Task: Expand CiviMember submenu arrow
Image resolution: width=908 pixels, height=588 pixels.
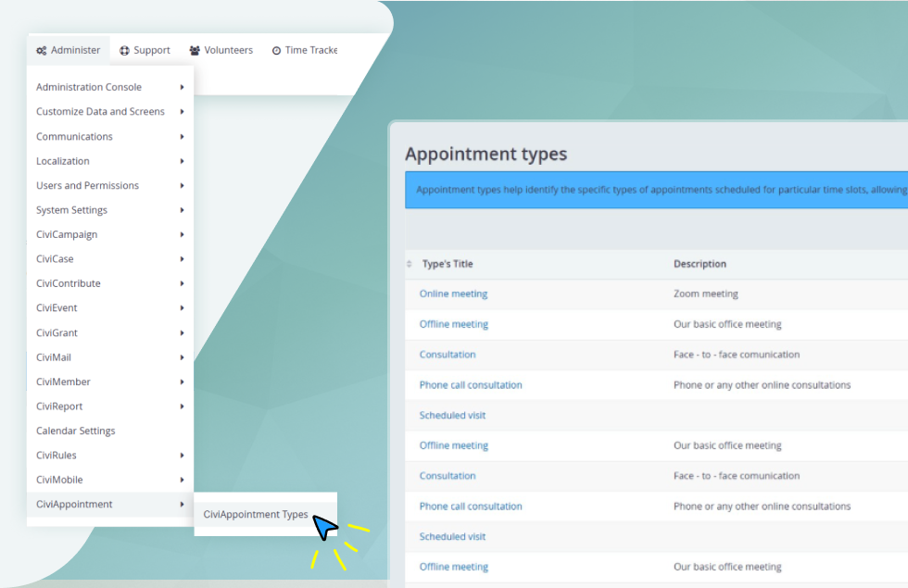Action: [x=182, y=382]
